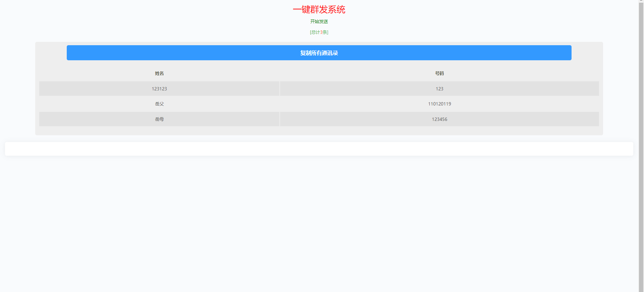This screenshot has width=644, height=292.
Task: Click the vertical scrollbar thumb
Action: pos(641,134)
